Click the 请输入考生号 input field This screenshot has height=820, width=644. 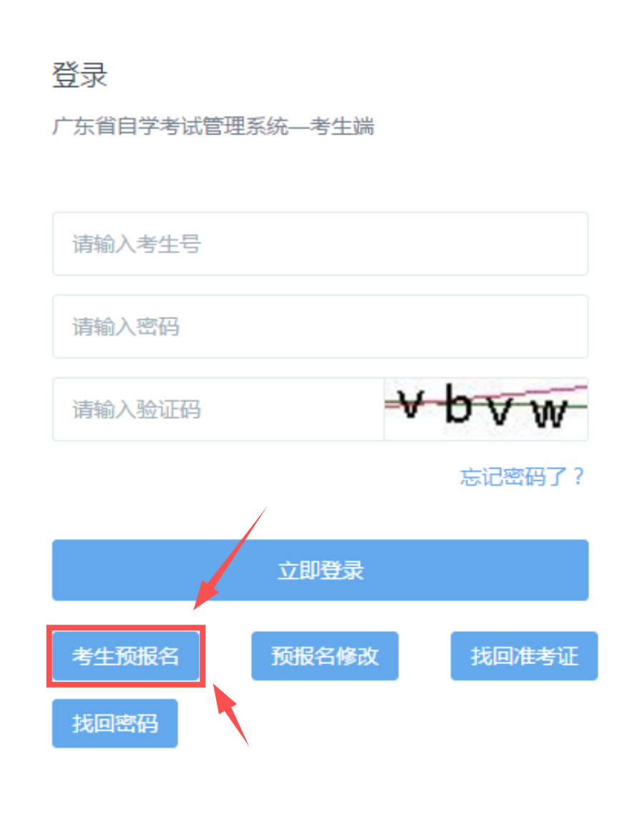320,244
